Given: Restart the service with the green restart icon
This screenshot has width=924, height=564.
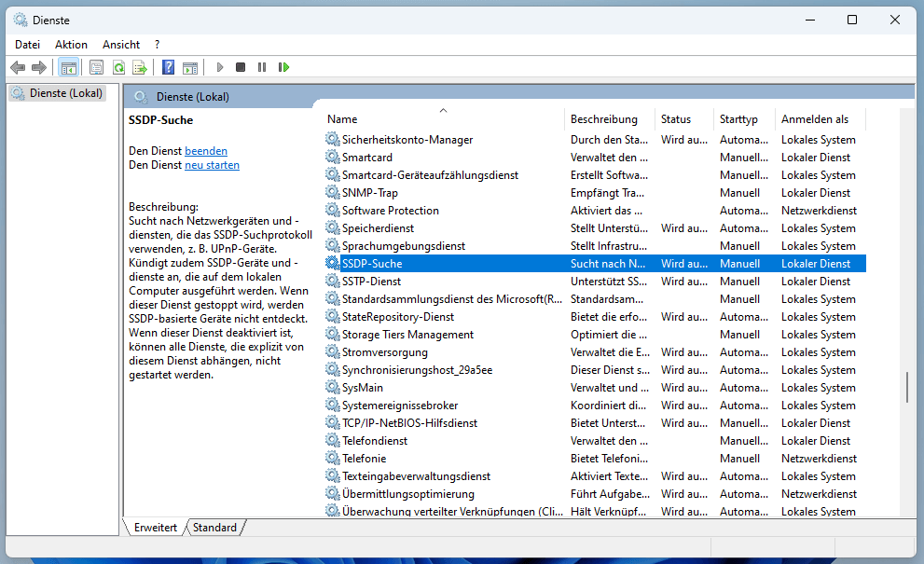Looking at the screenshot, I should 283,67.
